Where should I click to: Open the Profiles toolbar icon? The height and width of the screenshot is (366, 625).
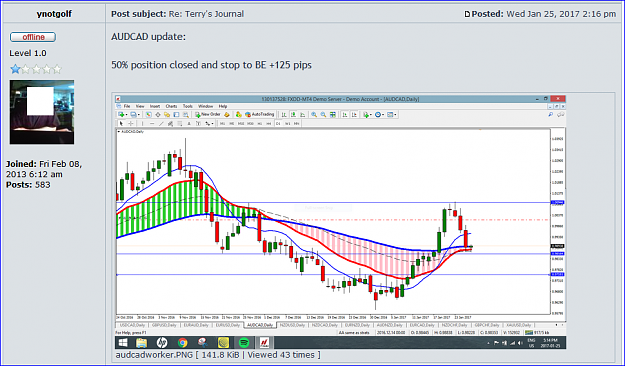(x=133, y=114)
